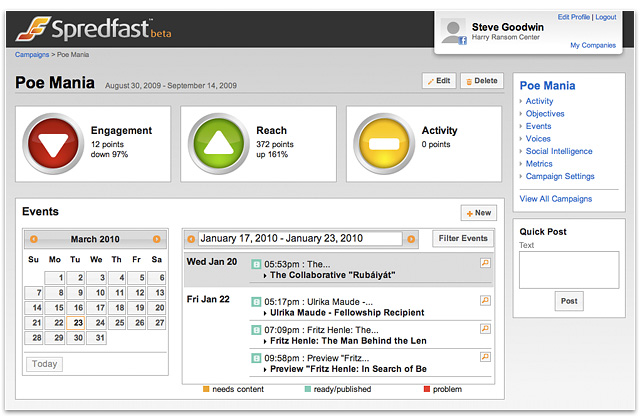Click status icon beside 09:58pm event
The width and height of the screenshot is (640, 420).
pos(256,358)
